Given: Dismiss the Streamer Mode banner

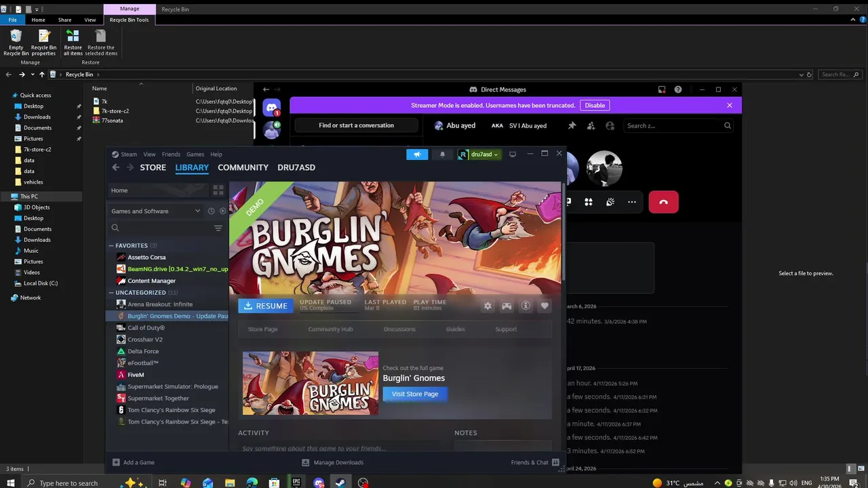Looking at the screenshot, I should point(729,105).
